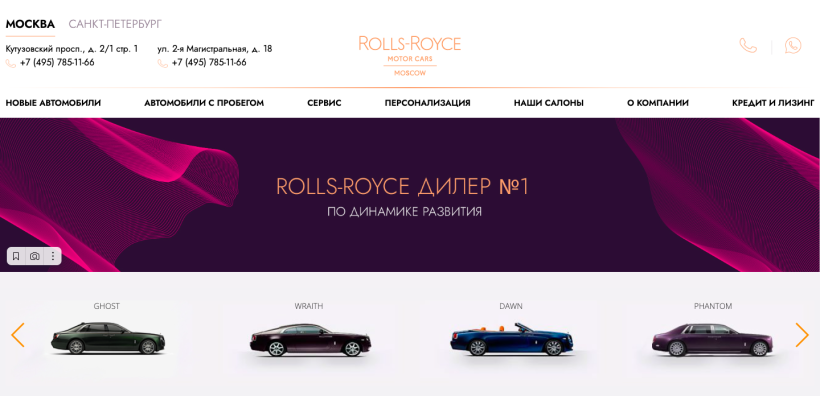Viewport: 820px width, 396px height.
Task: Open the НАШИ САЛОНЫ menu item
Action: (x=549, y=103)
